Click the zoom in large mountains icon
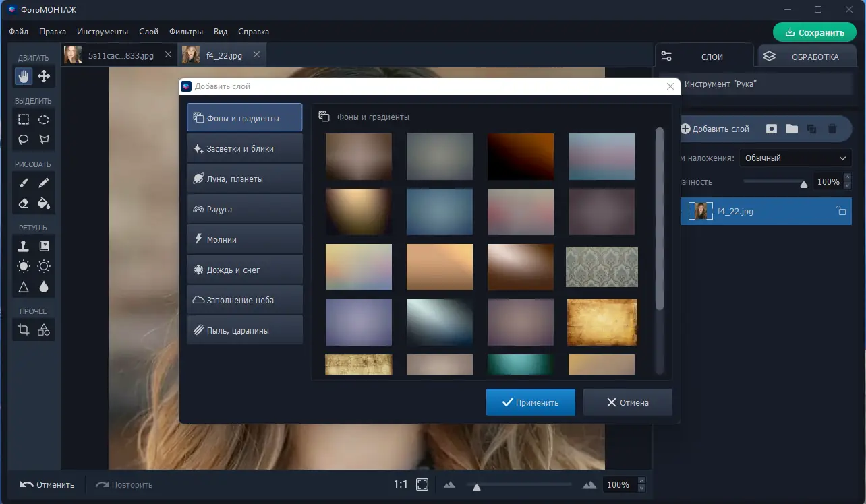This screenshot has height=504, width=866. point(589,484)
